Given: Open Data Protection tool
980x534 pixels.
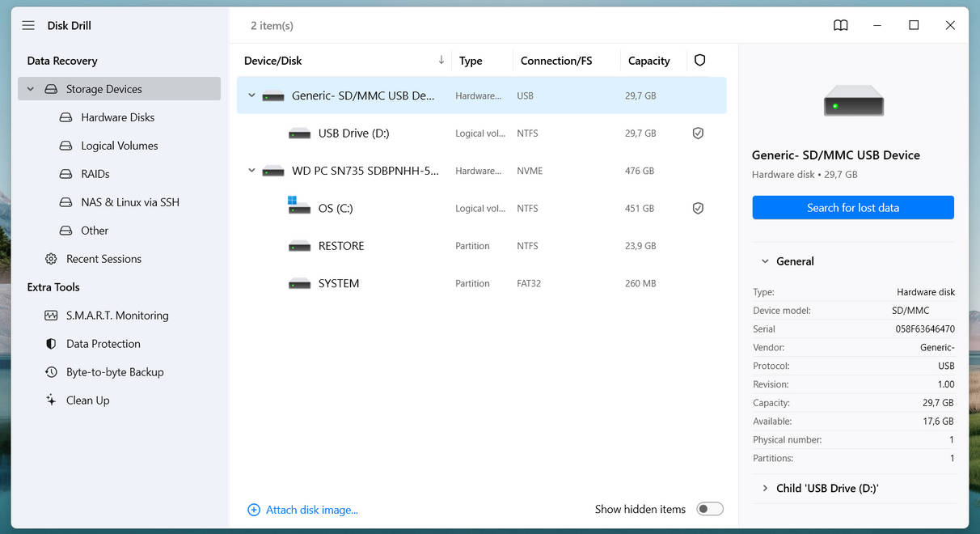Looking at the screenshot, I should [x=103, y=344].
